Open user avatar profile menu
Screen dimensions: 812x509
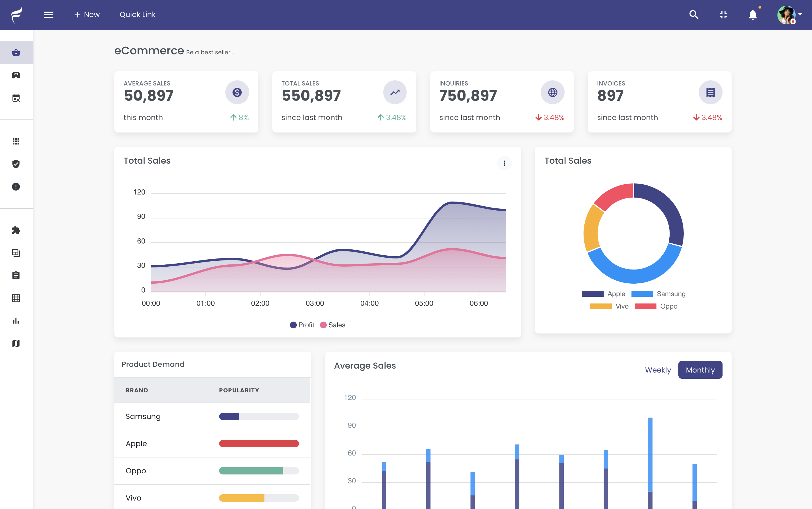786,15
